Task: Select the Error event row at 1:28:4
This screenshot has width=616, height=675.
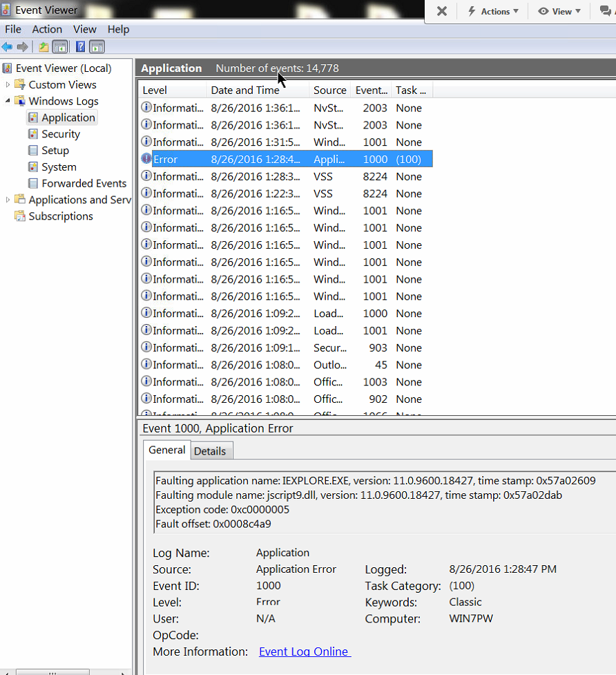Action: click(286, 160)
